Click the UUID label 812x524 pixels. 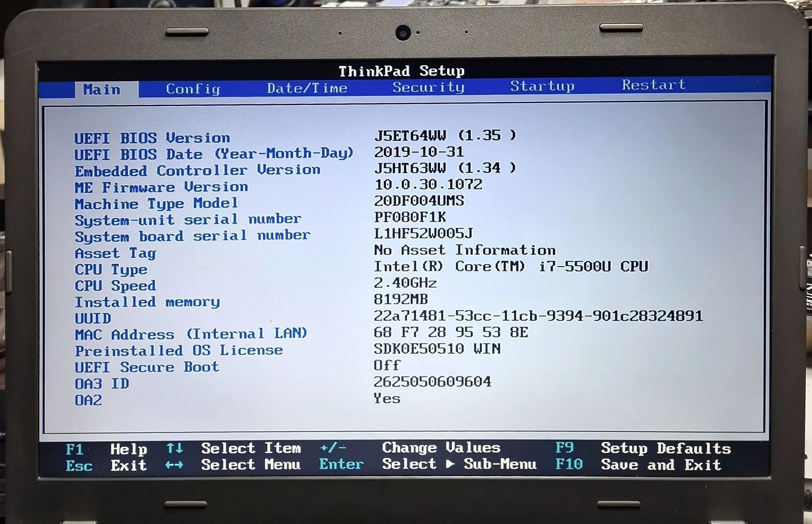(x=93, y=318)
